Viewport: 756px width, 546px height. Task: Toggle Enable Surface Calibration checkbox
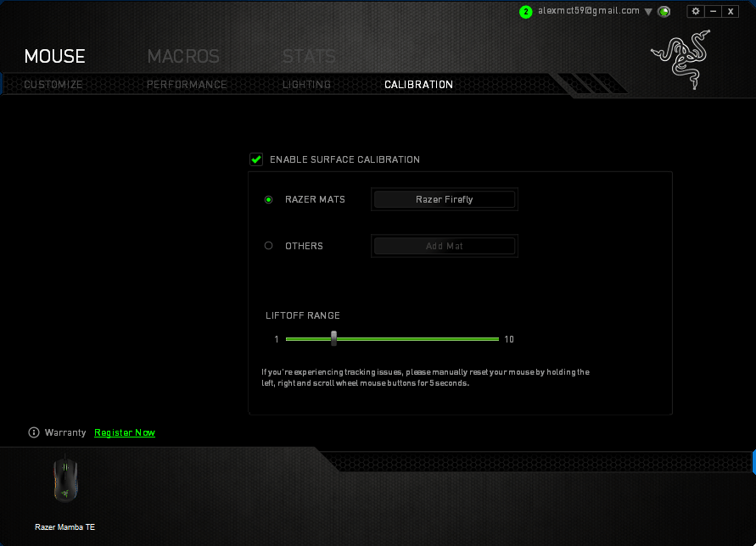256,159
